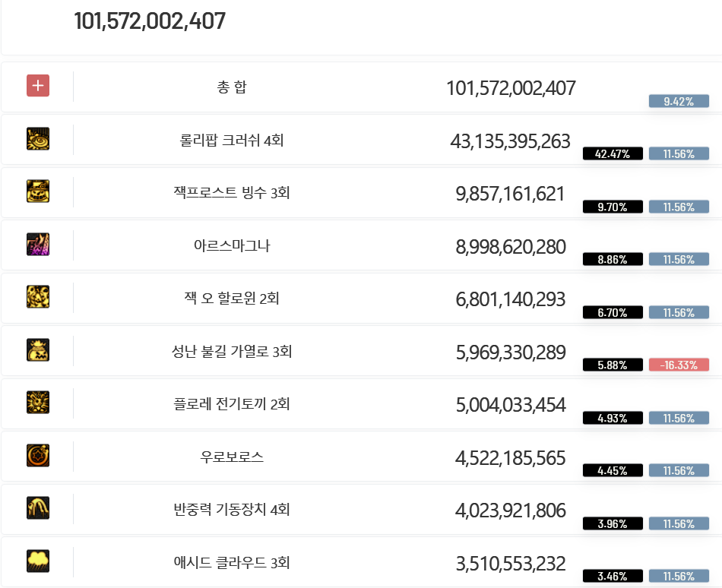Click the 42.47% share badge
The height and width of the screenshot is (588, 722).
tap(613, 153)
